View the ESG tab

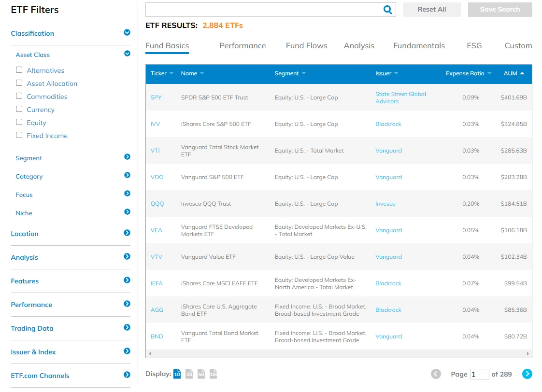(x=474, y=45)
